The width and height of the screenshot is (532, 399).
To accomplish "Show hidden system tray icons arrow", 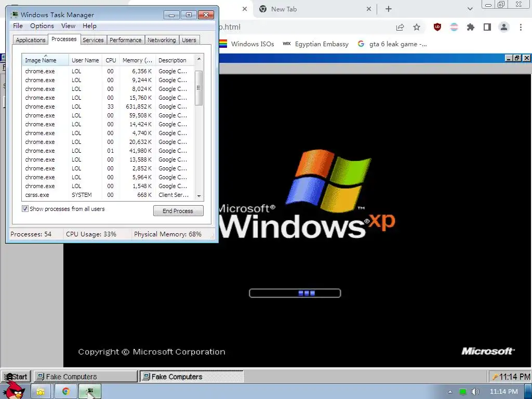I will click(x=450, y=392).
